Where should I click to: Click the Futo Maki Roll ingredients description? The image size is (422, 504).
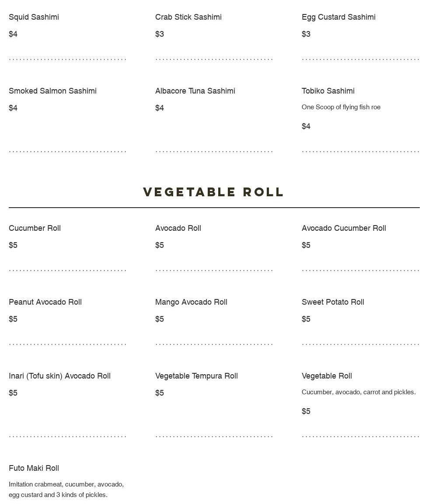click(x=66, y=490)
